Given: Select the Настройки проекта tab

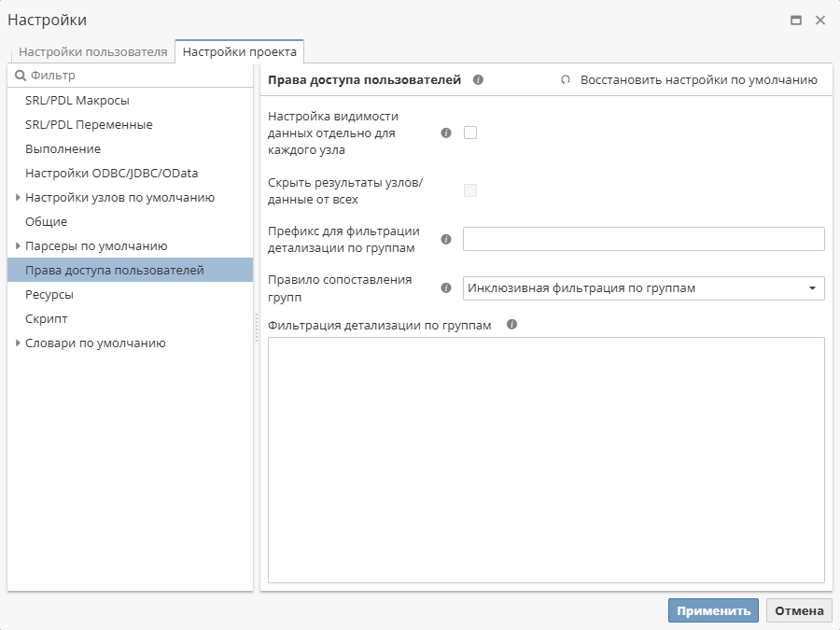Looking at the screenshot, I should point(239,52).
